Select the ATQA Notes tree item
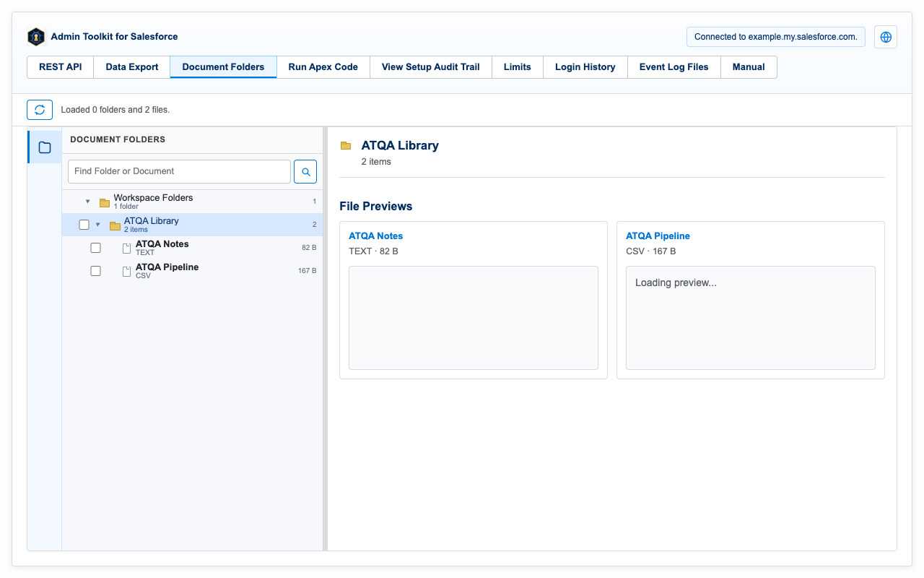Viewport: 924px width, 578px height. tap(192, 248)
